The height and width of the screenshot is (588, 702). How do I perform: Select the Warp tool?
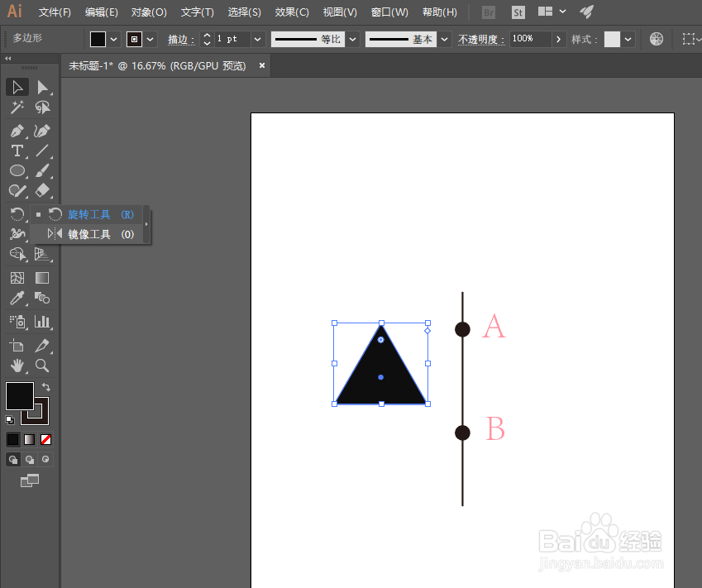click(x=17, y=234)
